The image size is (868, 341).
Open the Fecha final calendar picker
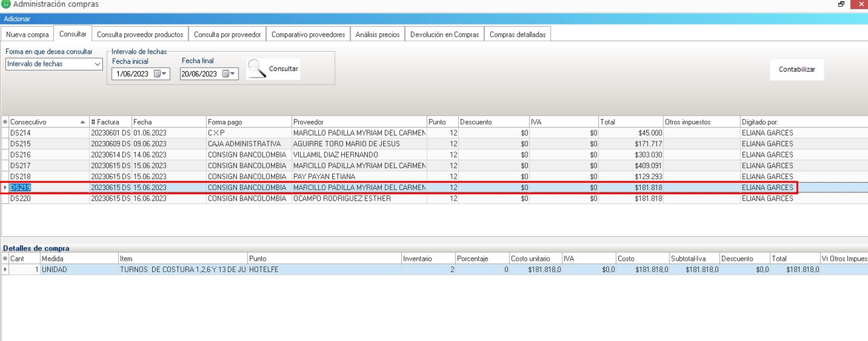point(229,74)
